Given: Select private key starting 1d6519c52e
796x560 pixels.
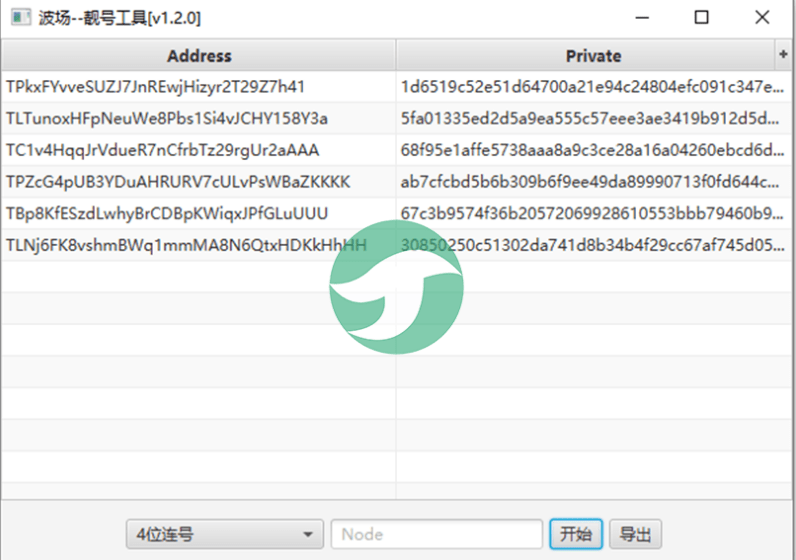Looking at the screenshot, I should pos(592,87).
